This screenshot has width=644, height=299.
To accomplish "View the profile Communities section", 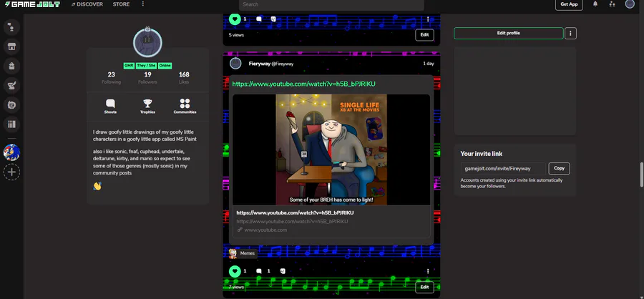I will (x=185, y=107).
